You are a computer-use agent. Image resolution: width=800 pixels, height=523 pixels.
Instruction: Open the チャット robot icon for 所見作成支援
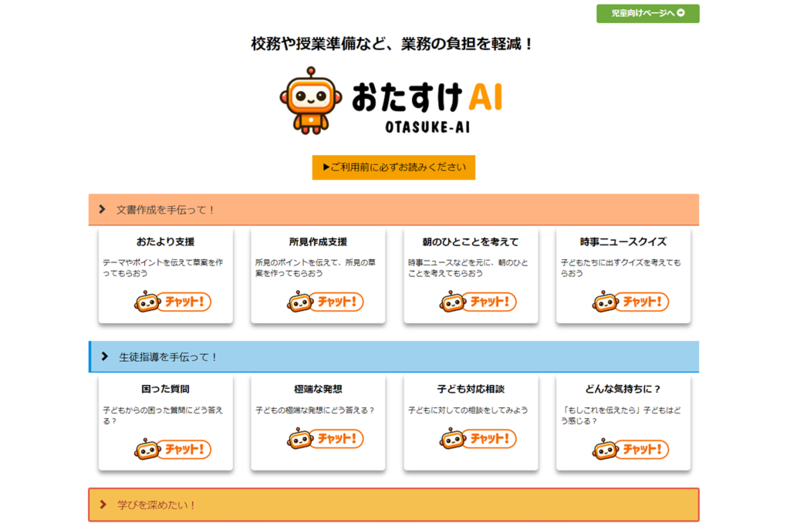tap(325, 301)
